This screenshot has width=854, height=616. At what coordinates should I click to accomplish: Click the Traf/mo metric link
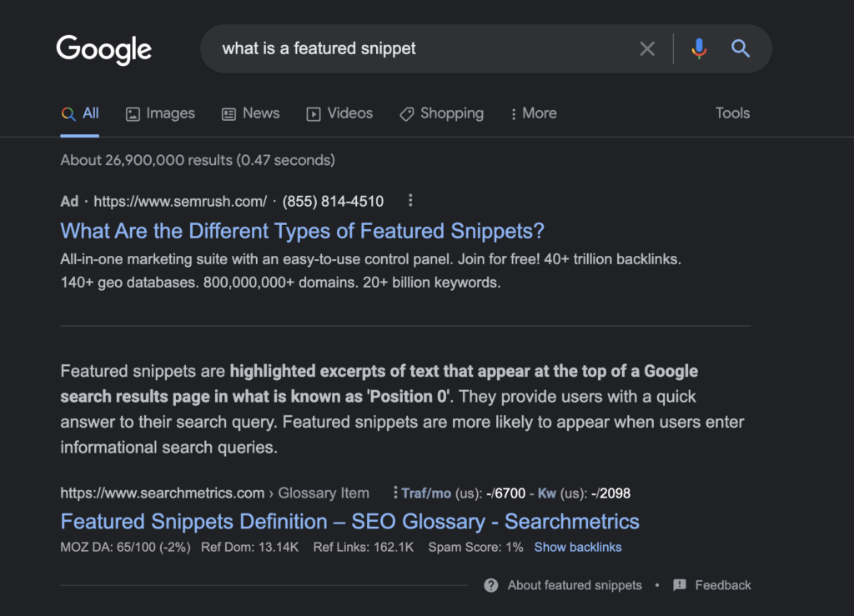coord(426,493)
